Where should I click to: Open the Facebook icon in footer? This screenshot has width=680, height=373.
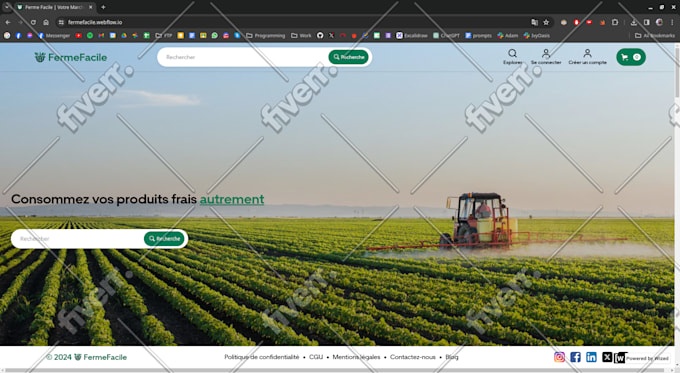[575, 357]
